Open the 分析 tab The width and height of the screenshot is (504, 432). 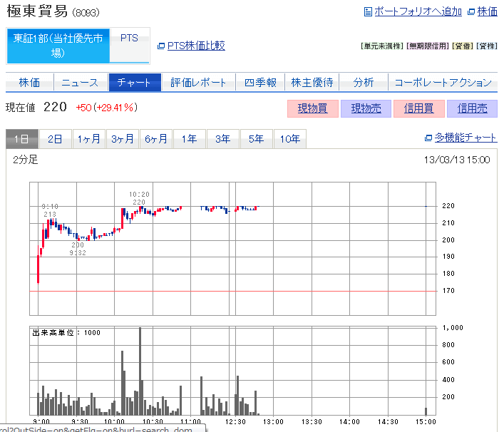click(364, 83)
